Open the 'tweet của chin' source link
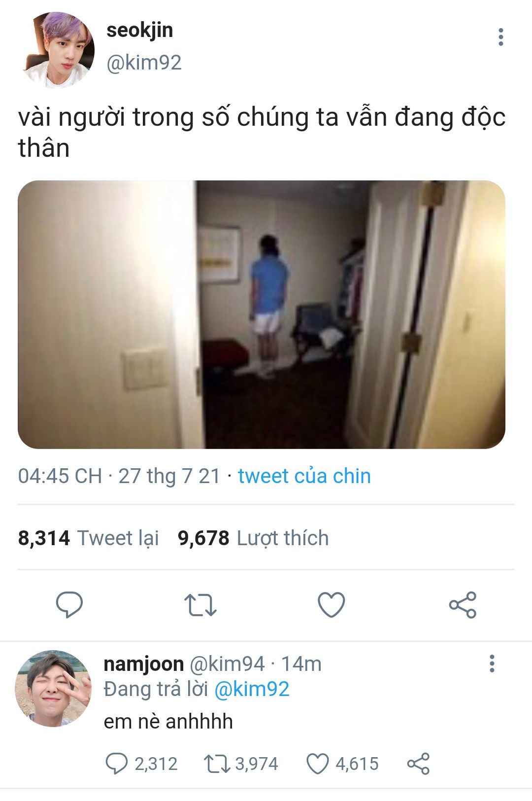 coord(304,476)
